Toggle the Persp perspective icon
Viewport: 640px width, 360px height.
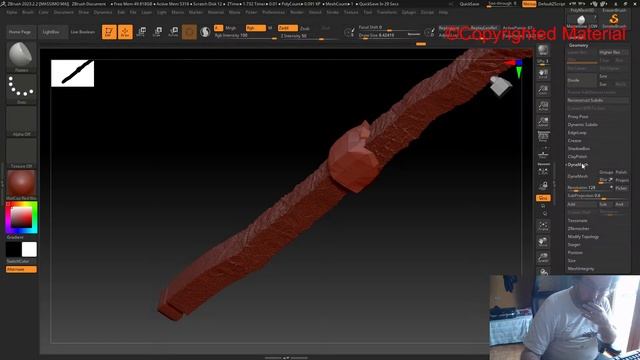pos(543,136)
